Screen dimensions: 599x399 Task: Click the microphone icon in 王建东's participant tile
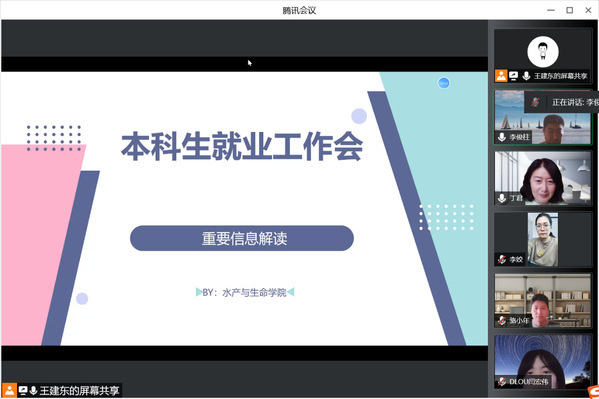pos(526,76)
